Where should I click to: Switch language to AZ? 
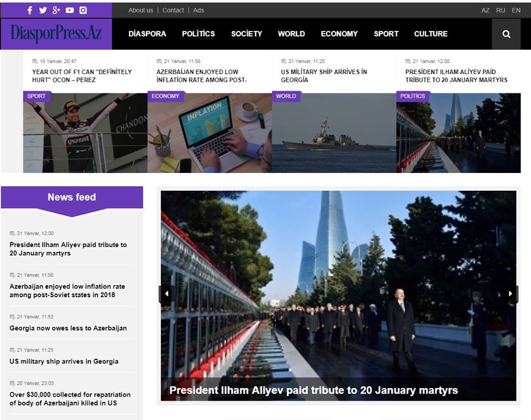click(485, 11)
